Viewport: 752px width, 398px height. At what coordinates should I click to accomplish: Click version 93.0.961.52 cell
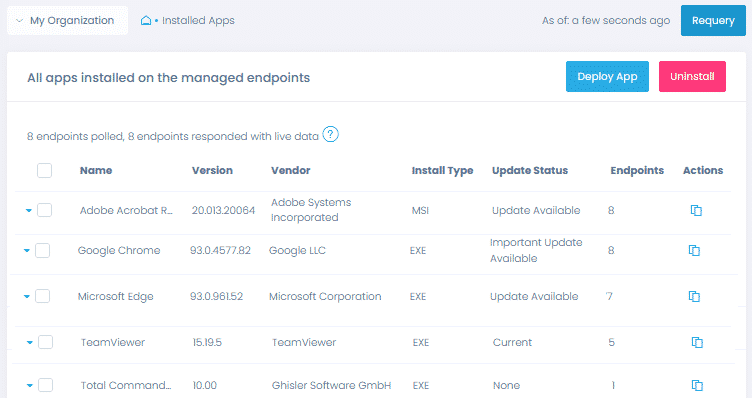pos(216,296)
